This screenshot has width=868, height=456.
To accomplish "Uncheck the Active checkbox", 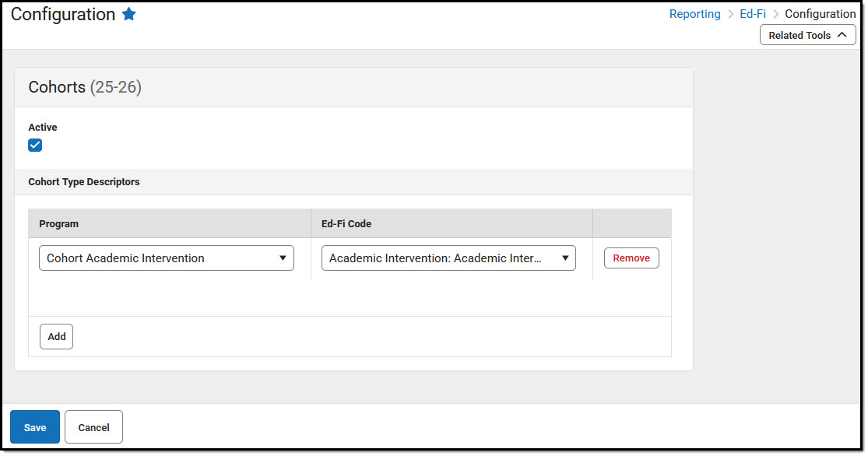I will [35, 145].
